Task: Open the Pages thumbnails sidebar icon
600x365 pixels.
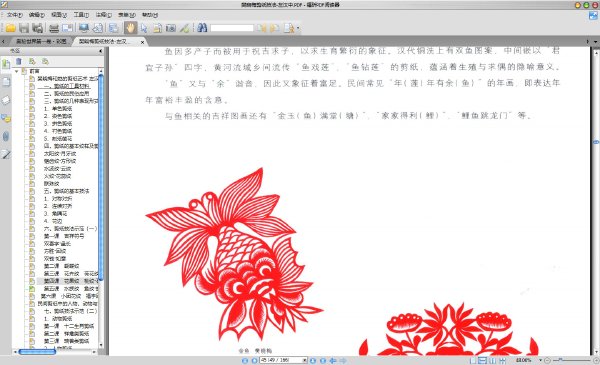Action: click(6, 81)
